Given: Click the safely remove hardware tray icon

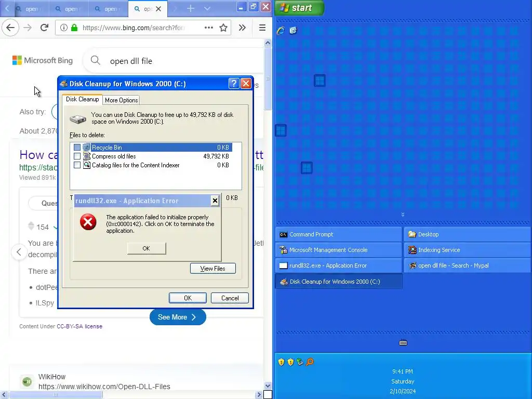Looking at the screenshot, I should (300, 362).
